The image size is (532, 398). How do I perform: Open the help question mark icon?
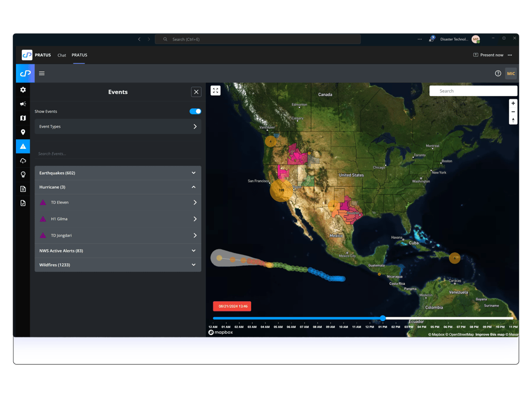[x=498, y=73]
